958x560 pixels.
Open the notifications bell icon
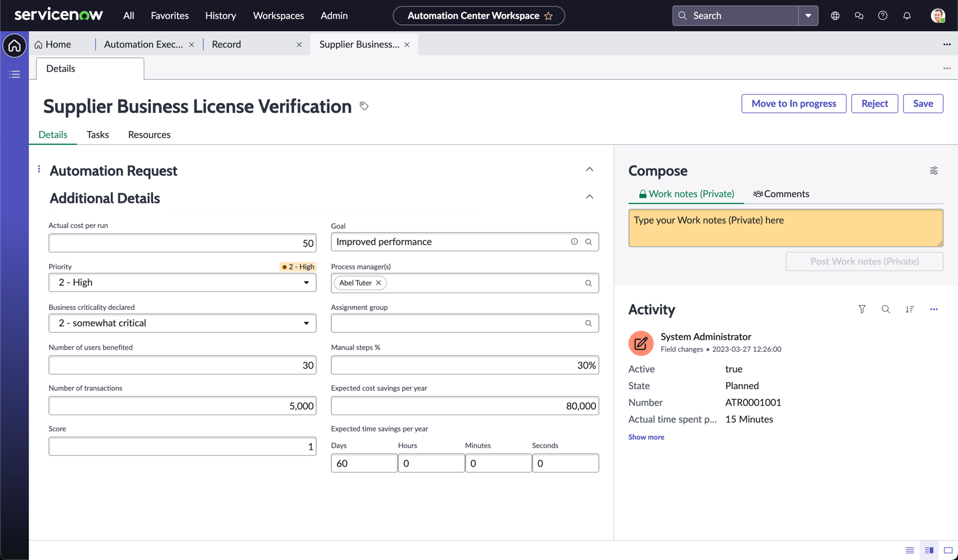[907, 16]
